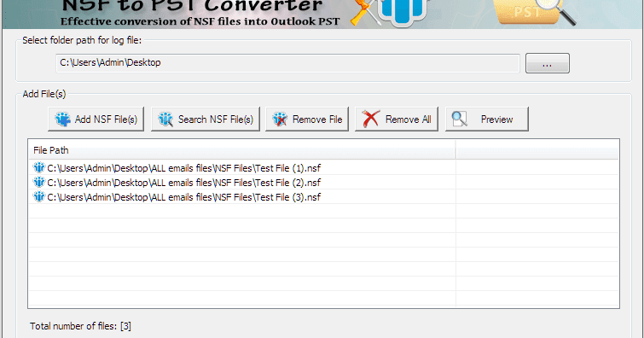Select Test File (1).nsf row
The width and height of the screenshot is (644, 338).
[323, 168]
